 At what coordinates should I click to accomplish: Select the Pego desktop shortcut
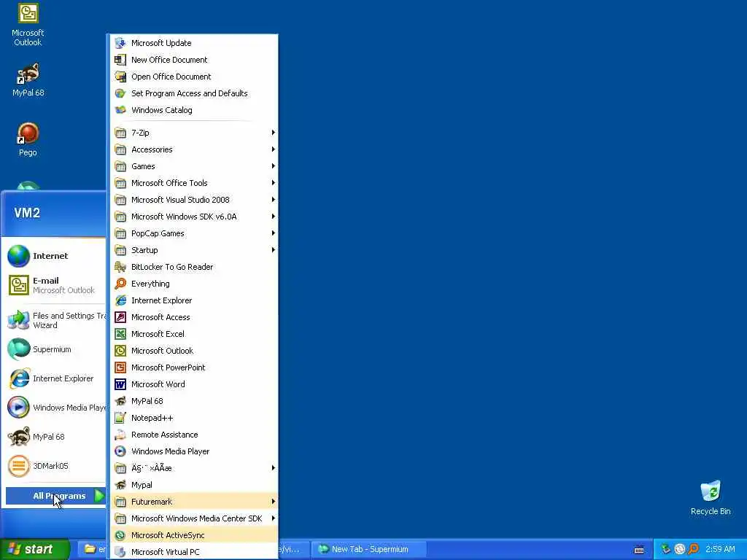click(x=28, y=139)
